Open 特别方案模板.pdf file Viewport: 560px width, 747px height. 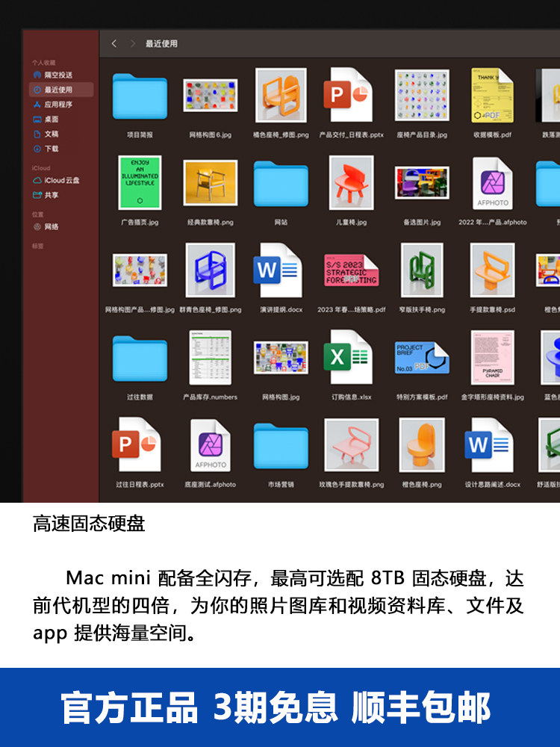[422, 357]
